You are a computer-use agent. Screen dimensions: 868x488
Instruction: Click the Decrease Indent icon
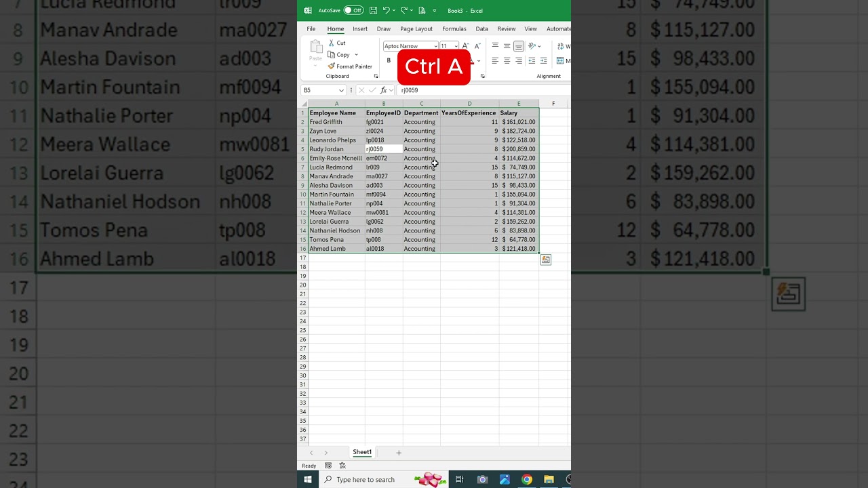(533, 60)
